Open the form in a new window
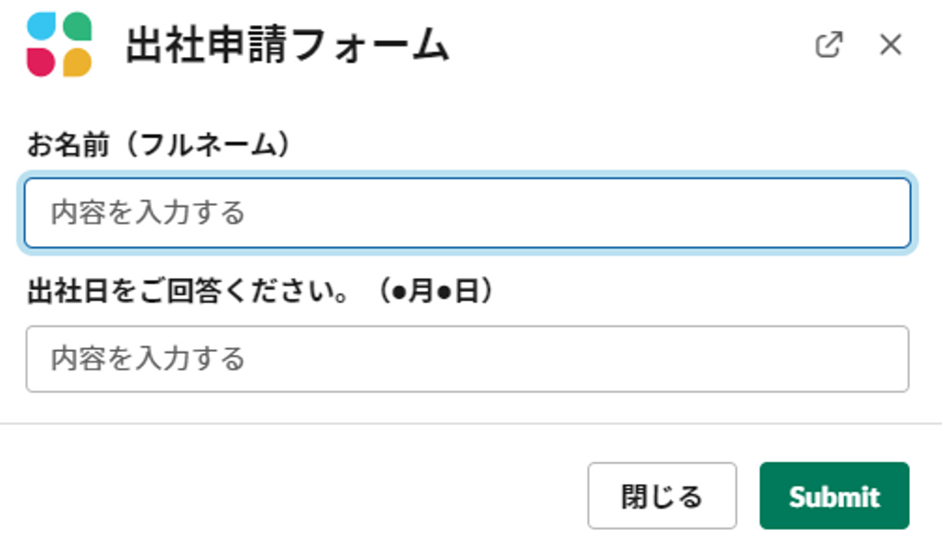 pos(828,45)
